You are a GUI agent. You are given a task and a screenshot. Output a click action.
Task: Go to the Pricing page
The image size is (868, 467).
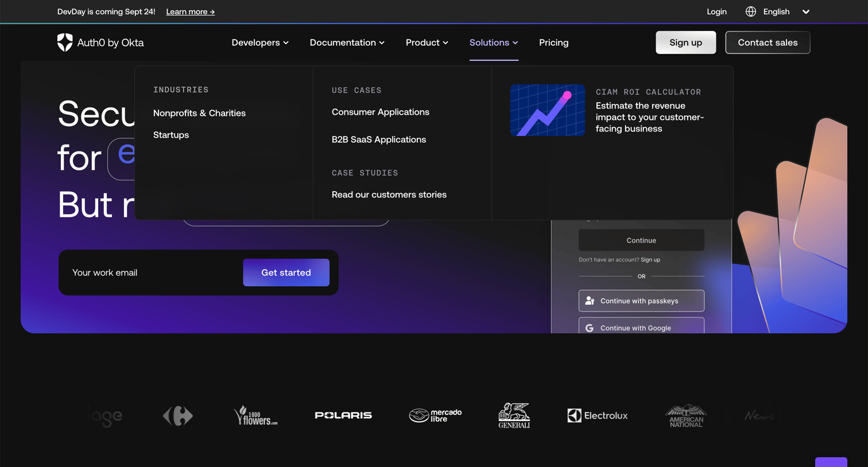(554, 42)
